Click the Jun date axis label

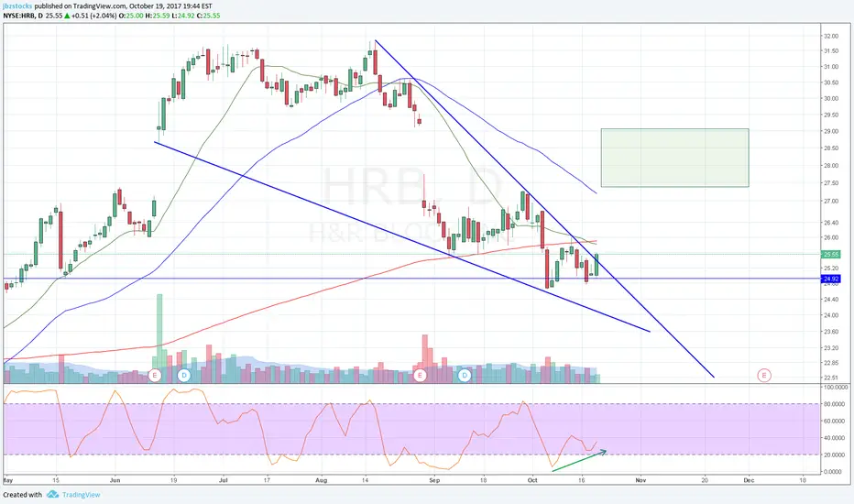pos(115,480)
